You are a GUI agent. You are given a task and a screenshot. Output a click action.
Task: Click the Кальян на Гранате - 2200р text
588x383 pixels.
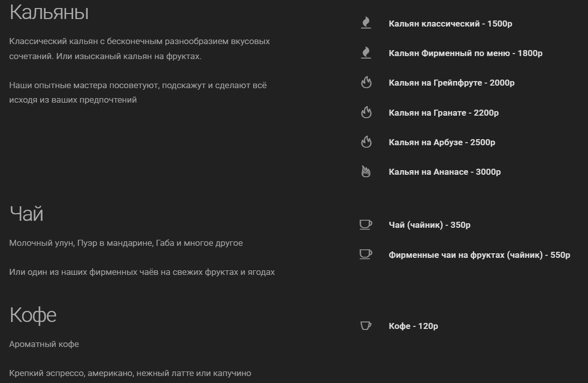(x=444, y=113)
